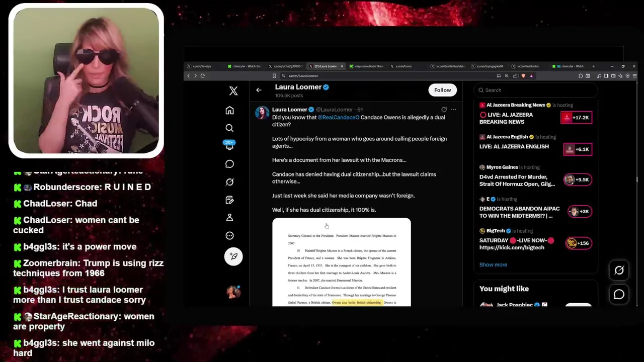
Task: Click the Grok icon on the Laura Loomer post
Action: pos(444,109)
